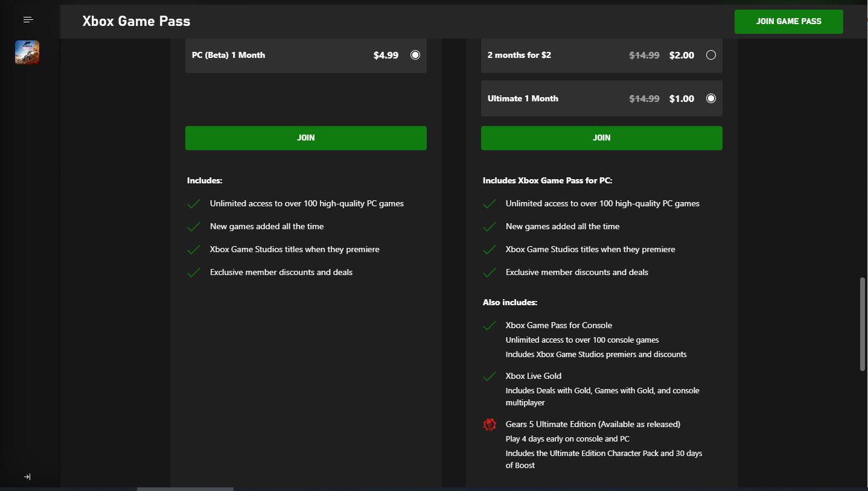Screen dimensions: 868x491
Task: Open the Forza Horizon game thumbnail in the sidebar
Action: pyautogui.click(x=27, y=52)
